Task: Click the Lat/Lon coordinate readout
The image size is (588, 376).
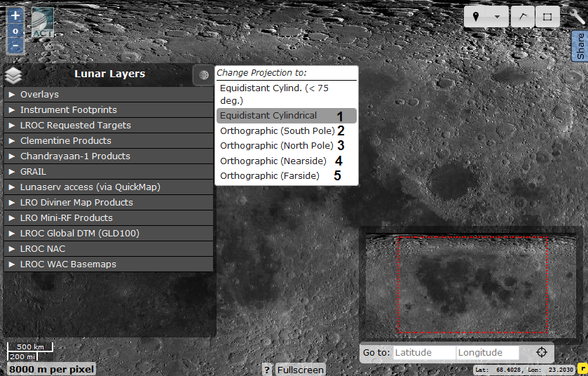Action: (x=524, y=370)
